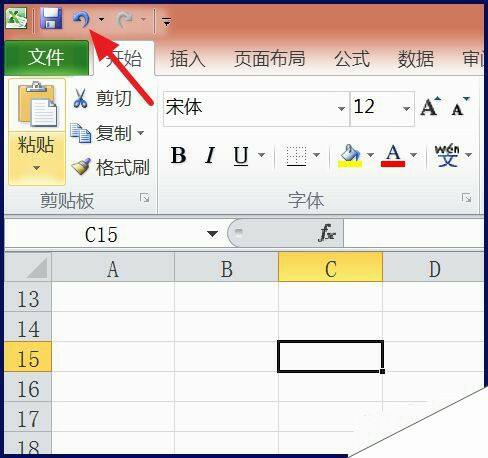Open the undo history dropdown arrow
The width and height of the screenshot is (488, 458).
point(101,20)
